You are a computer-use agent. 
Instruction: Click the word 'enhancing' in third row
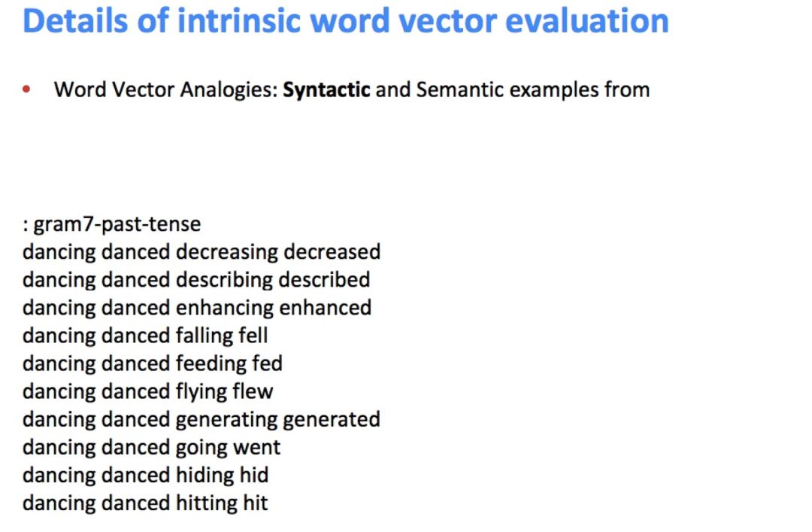tap(224, 308)
